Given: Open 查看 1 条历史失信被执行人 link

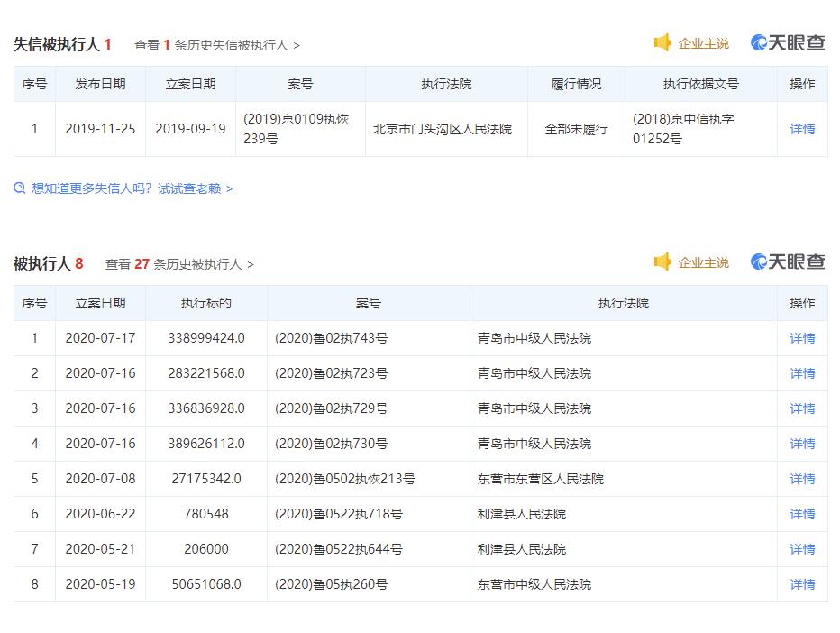Looking at the screenshot, I should click(216, 45).
